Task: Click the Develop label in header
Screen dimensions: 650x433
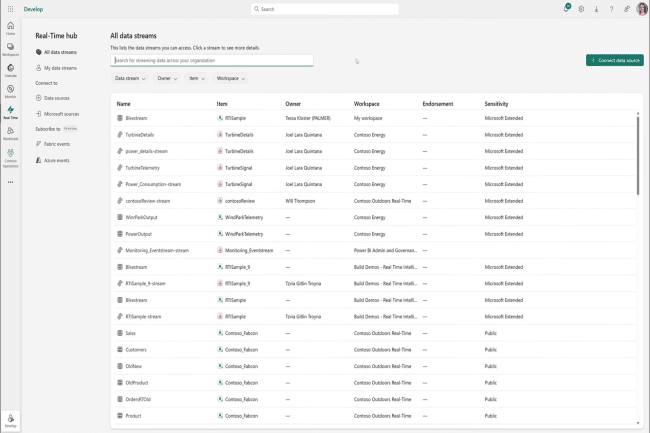Action: [x=33, y=9]
